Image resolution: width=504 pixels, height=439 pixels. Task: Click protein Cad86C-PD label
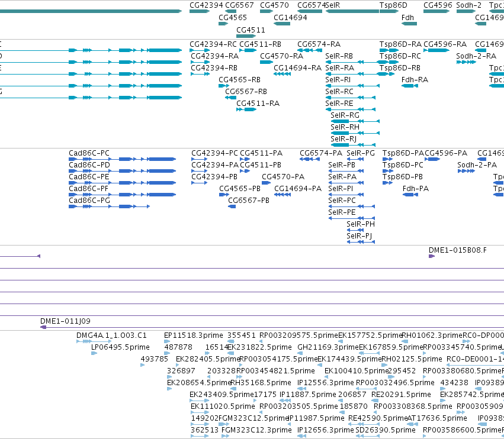(89, 165)
